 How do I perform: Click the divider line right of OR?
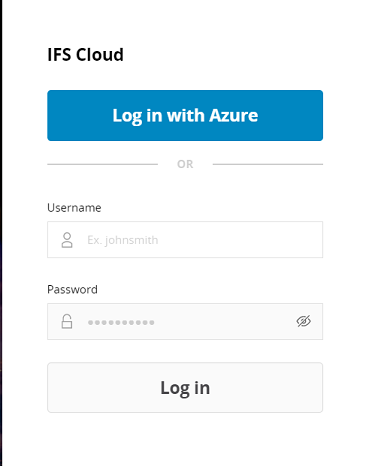pos(268,164)
